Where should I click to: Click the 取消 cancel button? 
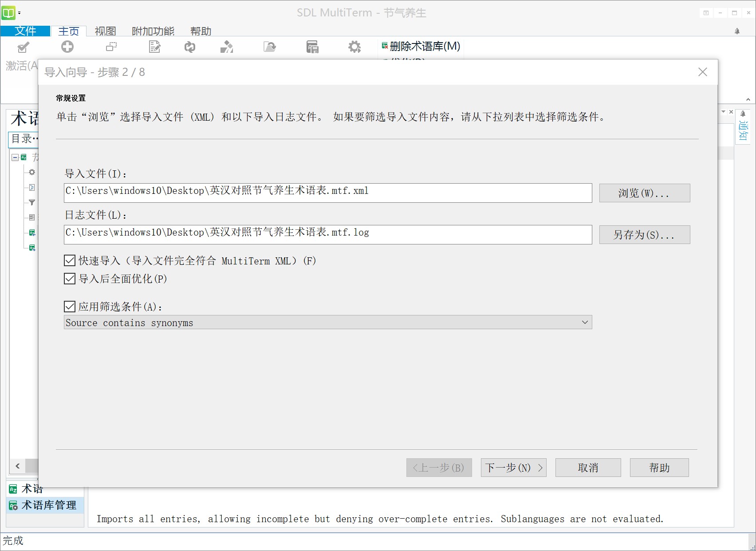[588, 468]
